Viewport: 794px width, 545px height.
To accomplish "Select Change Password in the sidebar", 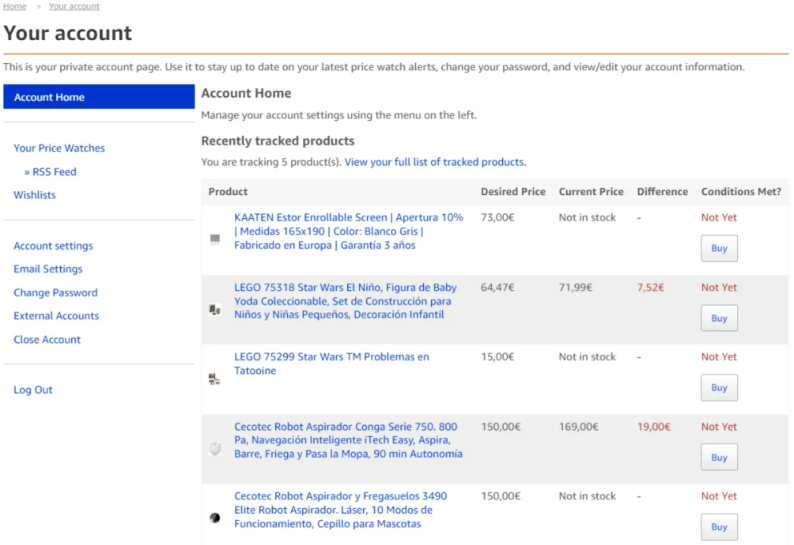I will pyautogui.click(x=55, y=293).
